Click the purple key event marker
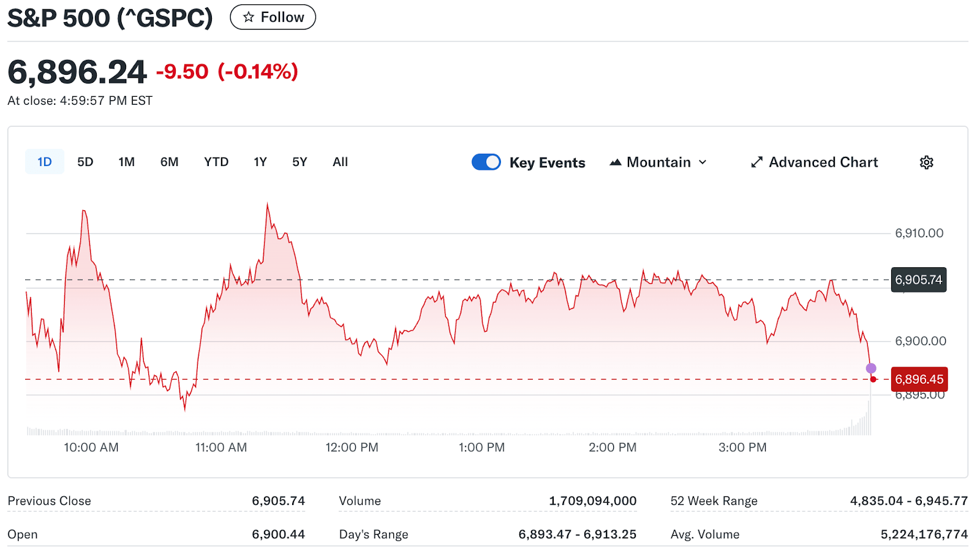The image size is (980, 548). pyautogui.click(x=871, y=368)
